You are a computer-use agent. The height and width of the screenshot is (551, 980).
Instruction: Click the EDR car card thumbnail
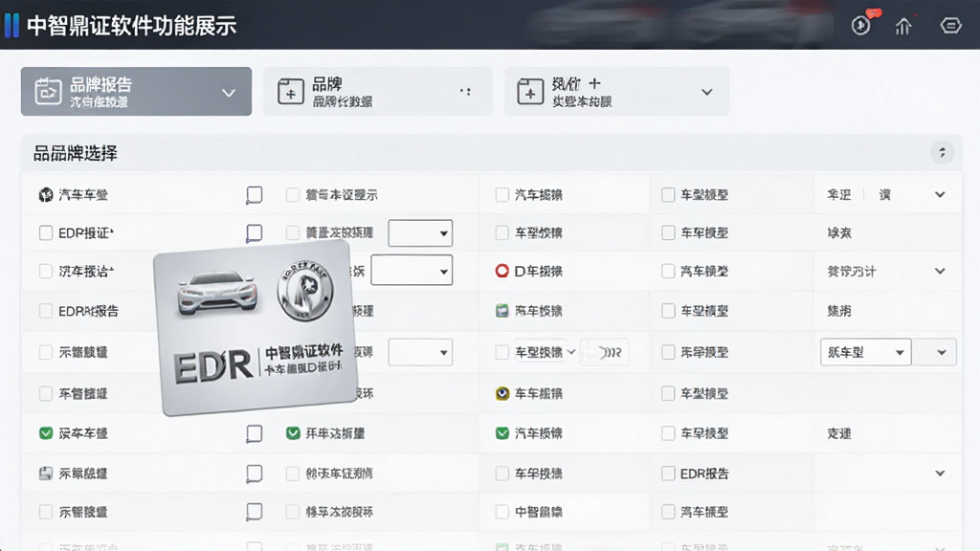256,327
